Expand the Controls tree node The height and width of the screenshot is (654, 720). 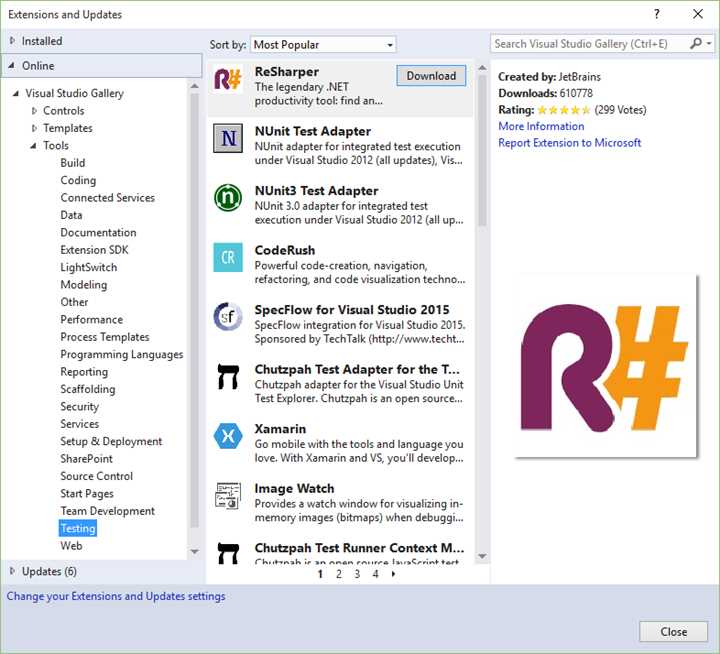(34, 111)
